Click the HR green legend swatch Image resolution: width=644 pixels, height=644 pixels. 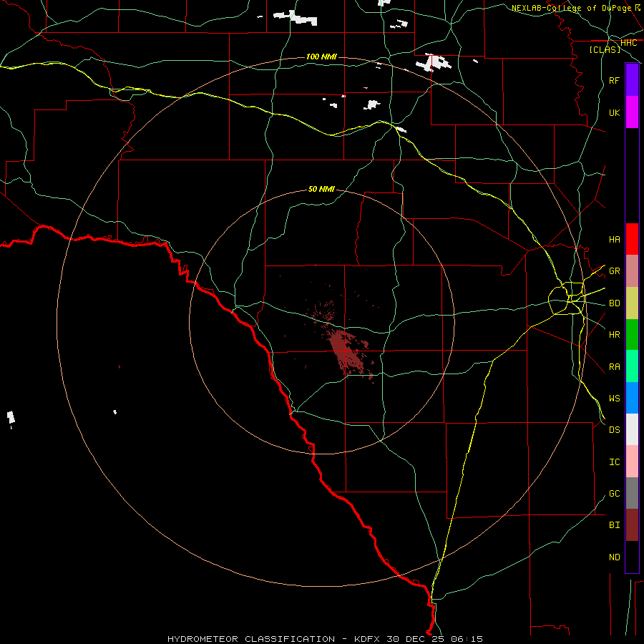(x=632, y=335)
